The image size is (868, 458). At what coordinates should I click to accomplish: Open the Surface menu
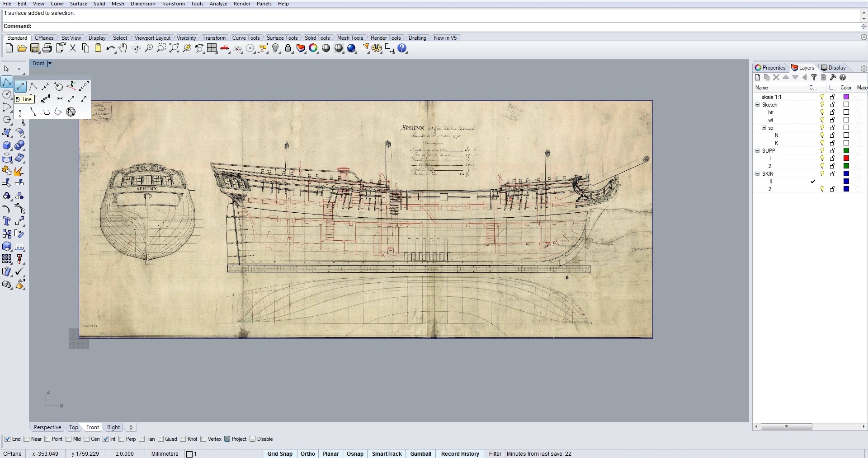[x=78, y=4]
